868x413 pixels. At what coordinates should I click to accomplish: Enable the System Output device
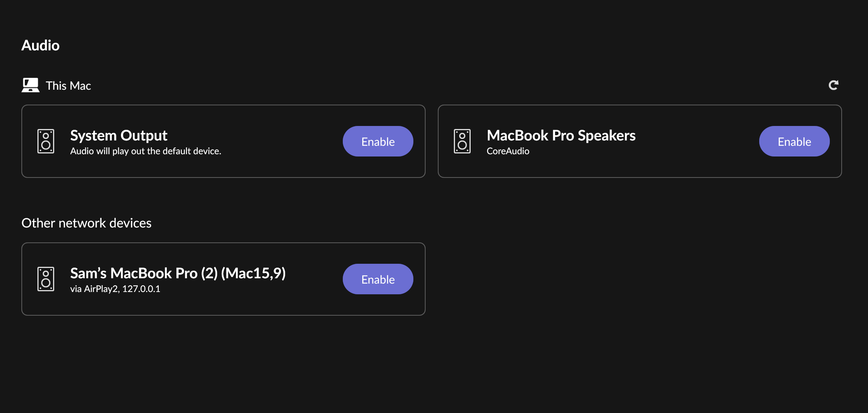pos(378,141)
